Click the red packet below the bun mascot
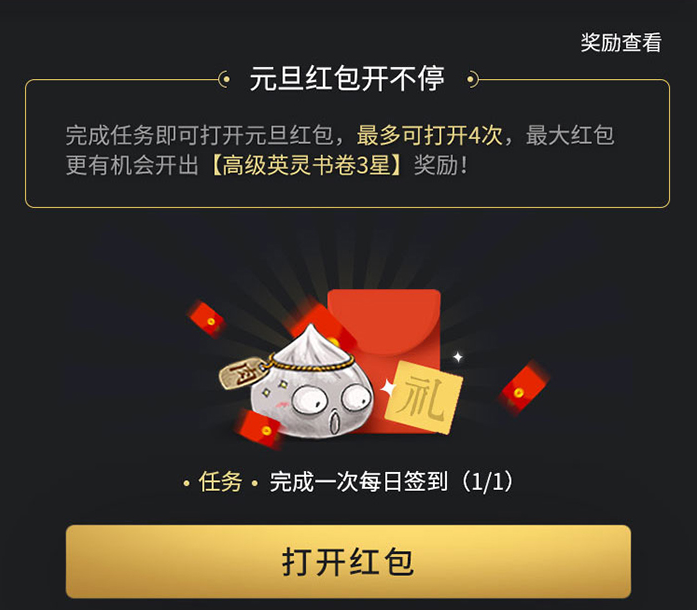The width and height of the screenshot is (697, 610). (x=259, y=428)
